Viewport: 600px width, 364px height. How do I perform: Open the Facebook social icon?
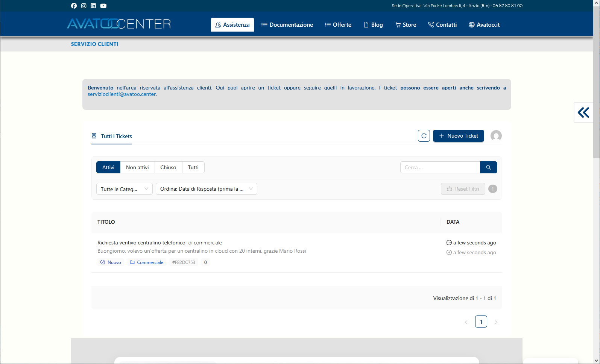(74, 6)
